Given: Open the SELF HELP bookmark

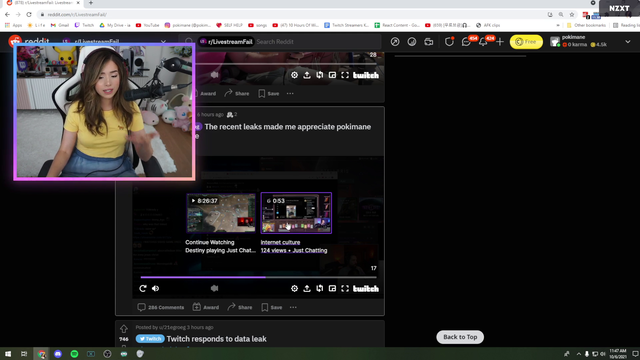Looking at the screenshot, I should coord(229,25).
